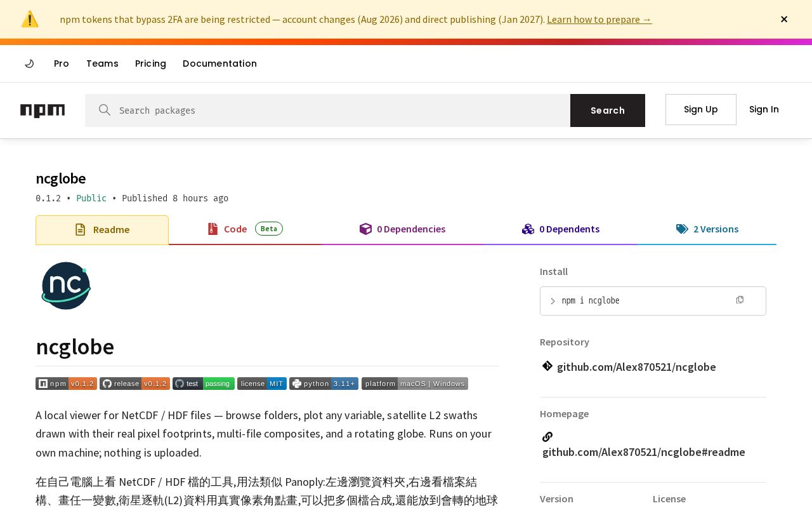The width and height of the screenshot is (812, 508).
Task: Click the license MIT badge
Action: [x=262, y=384]
